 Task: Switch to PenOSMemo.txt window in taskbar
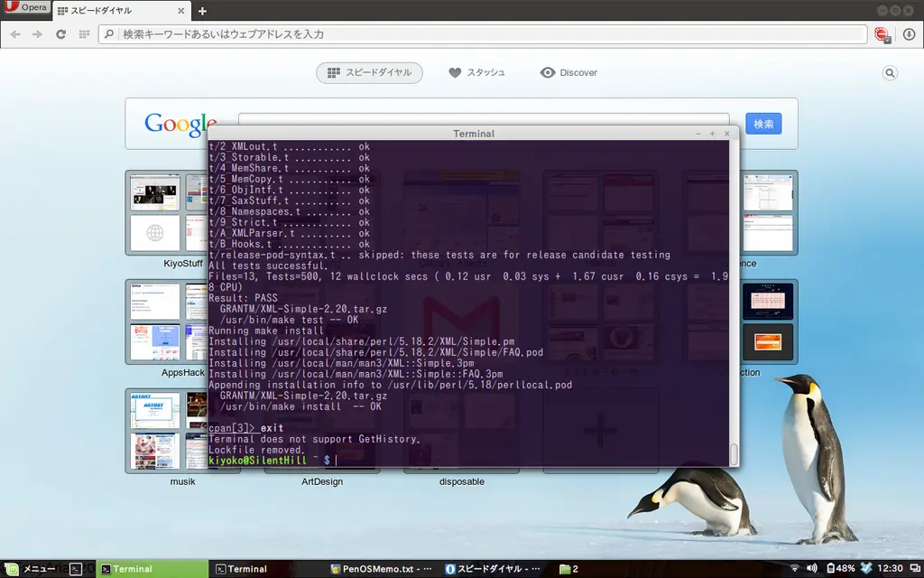(382, 569)
